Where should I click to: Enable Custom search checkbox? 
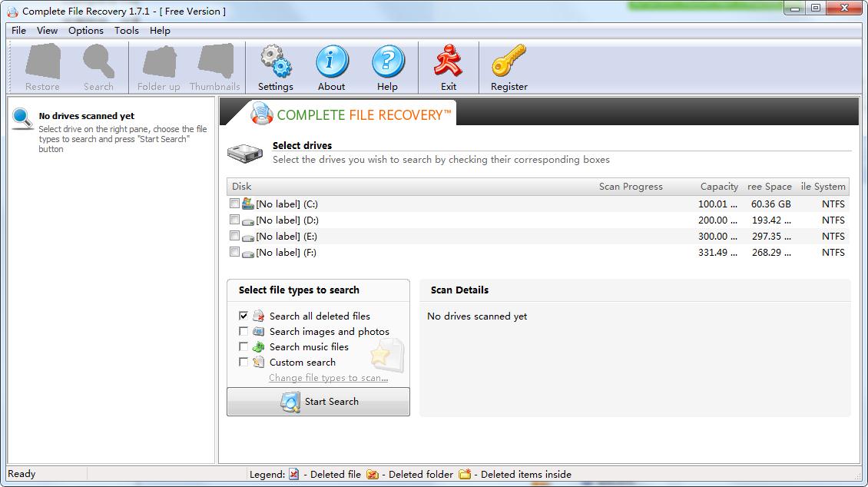[243, 362]
